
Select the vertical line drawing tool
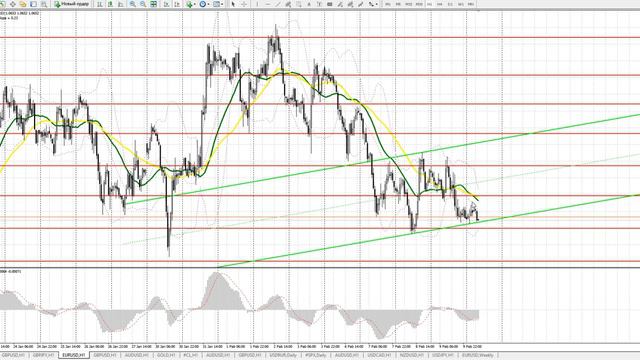tap(257, 4)
